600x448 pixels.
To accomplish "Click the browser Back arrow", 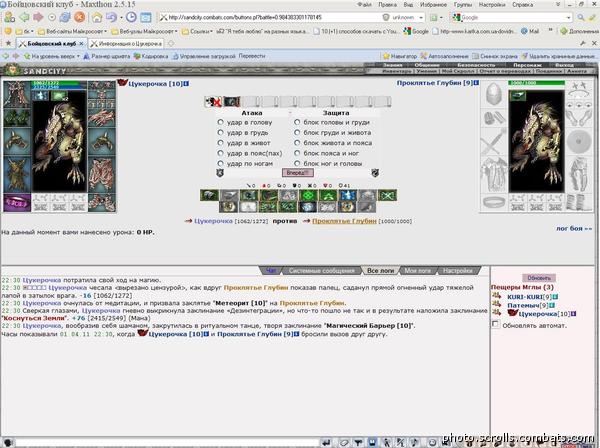I will [x=24, y=17].
